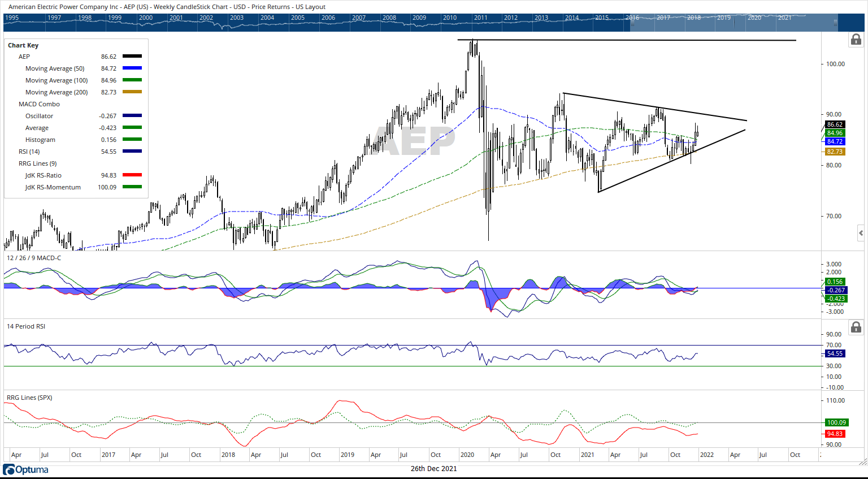Select the Moving Average (100) green swatch
The width and height of the screenshot is (868, 479).
(x=132, y=80)
